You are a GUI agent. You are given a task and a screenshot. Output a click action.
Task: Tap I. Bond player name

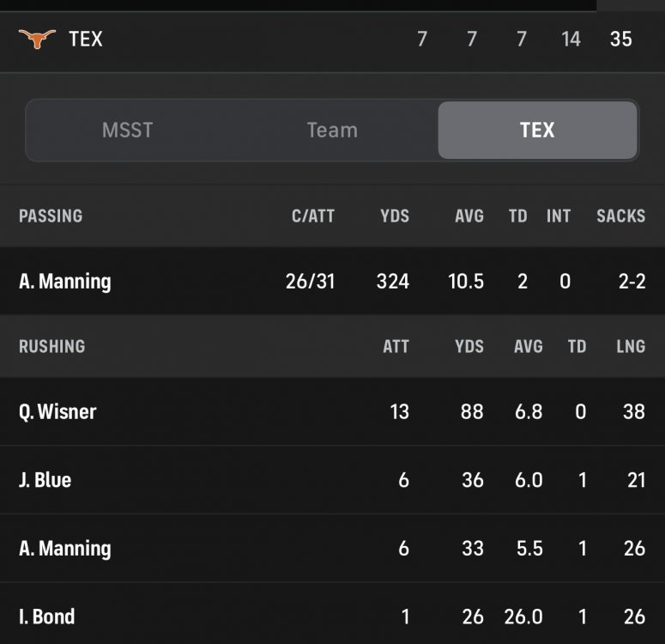(46, 617)
